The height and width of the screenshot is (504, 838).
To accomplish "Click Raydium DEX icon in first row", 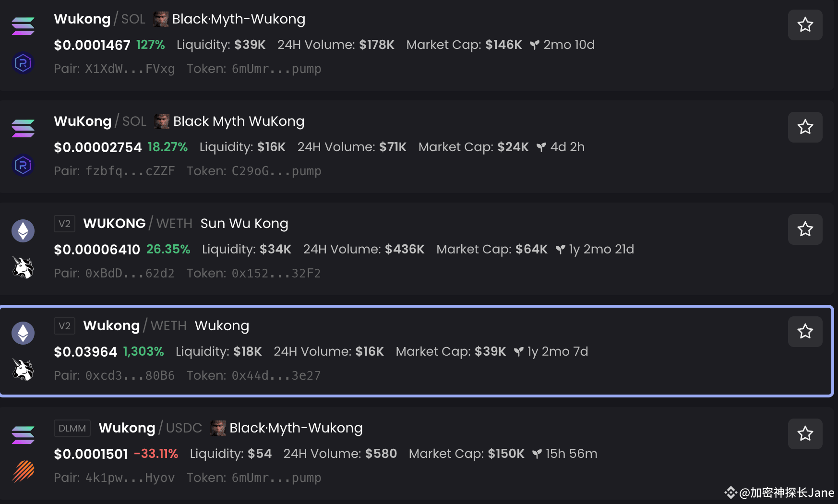I will pyautogui.click(x=23, y=63).
